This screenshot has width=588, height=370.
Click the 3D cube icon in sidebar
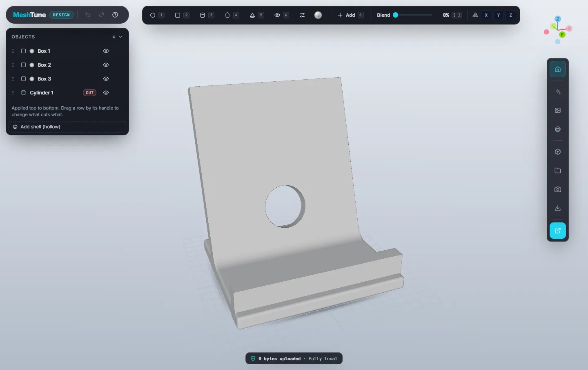(558, 152)
